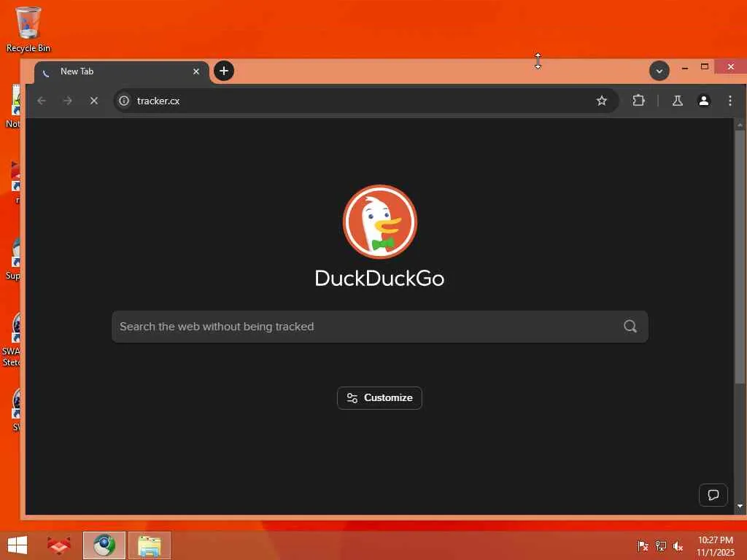Screen dimensions: 747x560
Task: Expand the tab search dropdown arrow
Action: [659, 71]
